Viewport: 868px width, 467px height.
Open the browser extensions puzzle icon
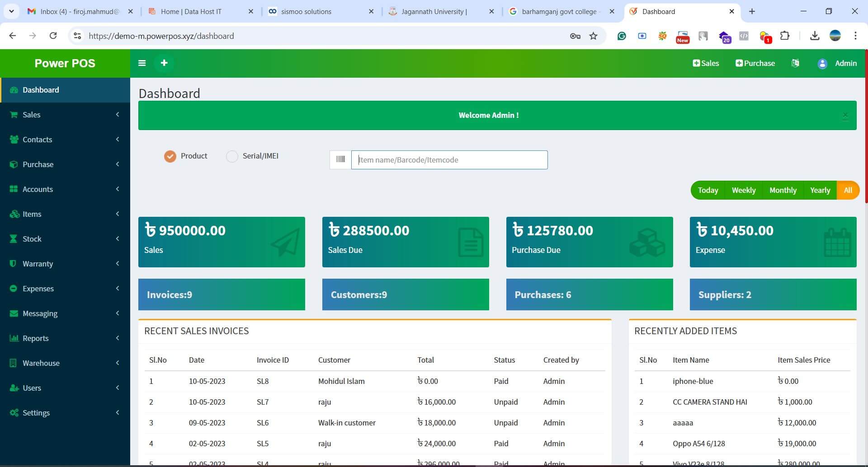point(785,36)
